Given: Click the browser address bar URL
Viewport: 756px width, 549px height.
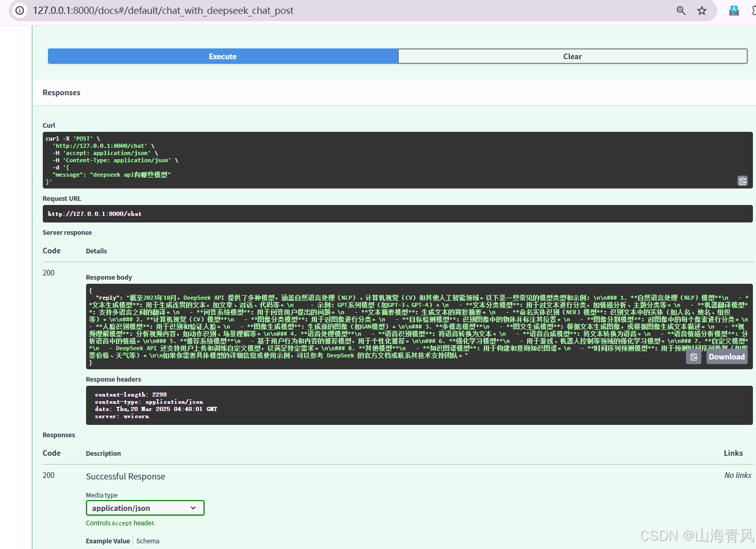Looking at the screenshot, I should point(163,10).
